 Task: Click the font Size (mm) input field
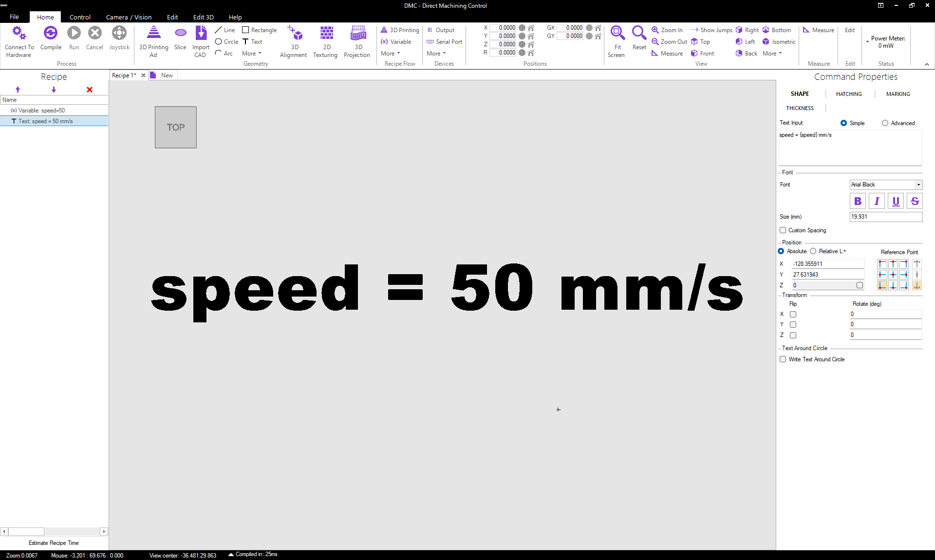coord(885,217)
